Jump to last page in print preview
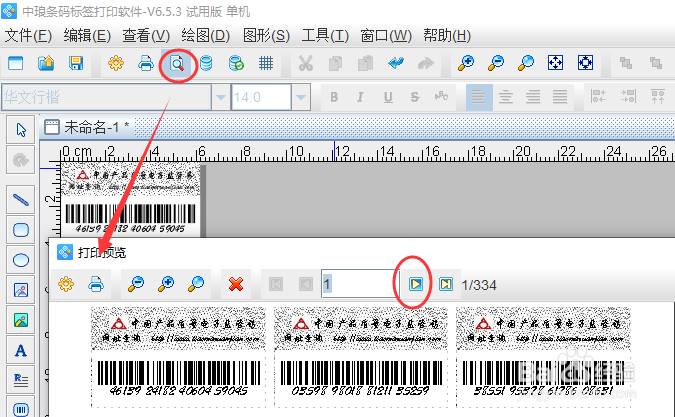Image resolution: width=675 pixels, height=417 pixels. [446, 284]
